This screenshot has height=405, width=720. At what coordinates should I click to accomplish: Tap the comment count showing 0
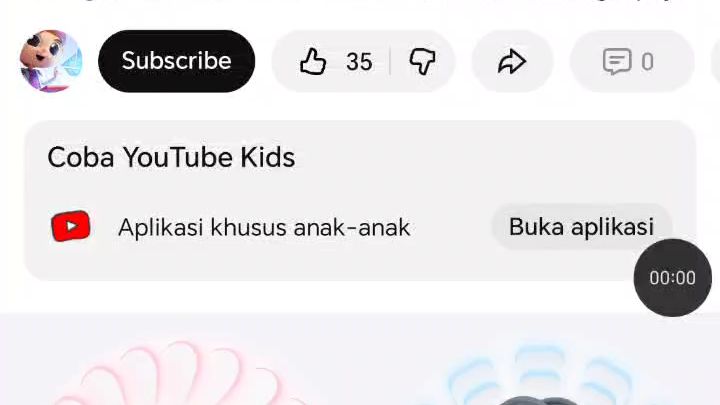click(647, 62)
